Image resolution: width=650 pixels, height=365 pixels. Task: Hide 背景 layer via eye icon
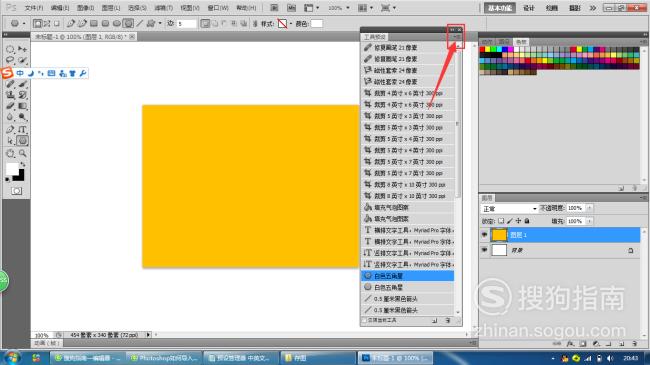pyautogui.click(x=484, y=250)
